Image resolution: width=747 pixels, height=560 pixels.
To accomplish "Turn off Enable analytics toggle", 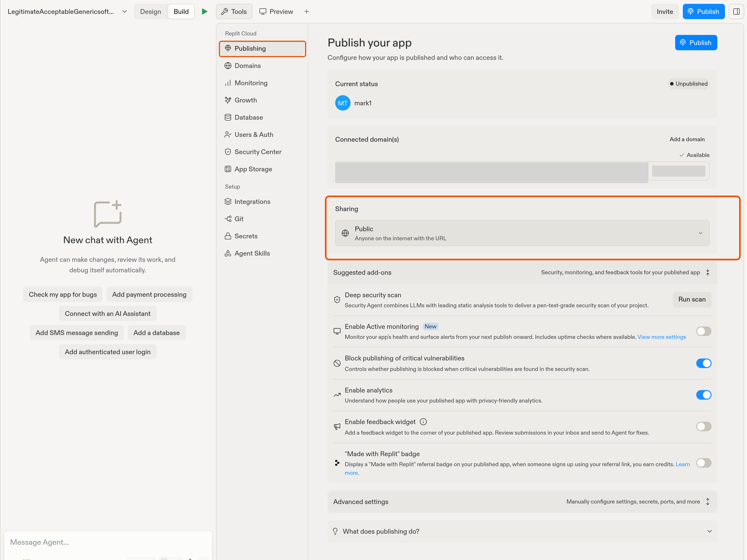I will click(x=704, y=395).
